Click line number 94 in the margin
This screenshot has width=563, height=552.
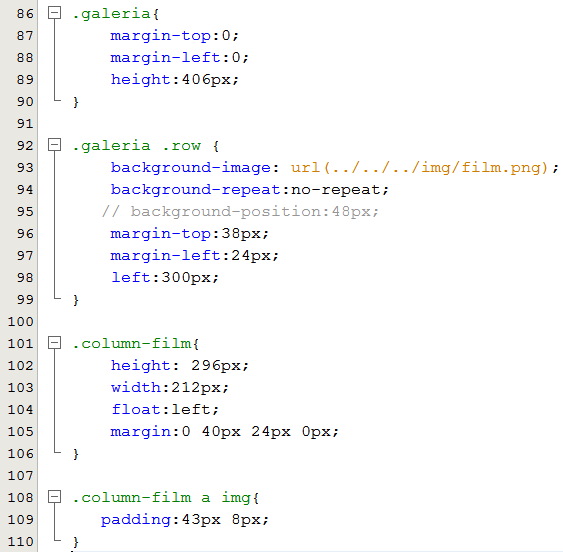click(25, 189)
